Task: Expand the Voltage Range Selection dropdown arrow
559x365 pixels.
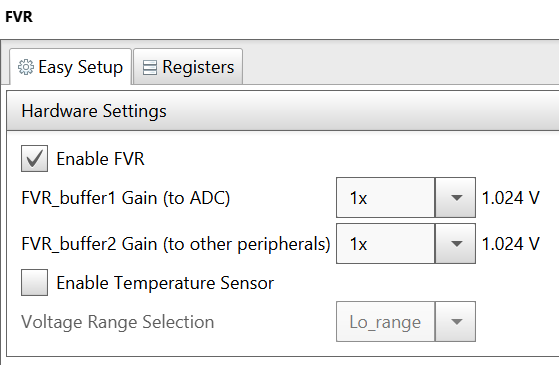Action: tap(455, 322)
